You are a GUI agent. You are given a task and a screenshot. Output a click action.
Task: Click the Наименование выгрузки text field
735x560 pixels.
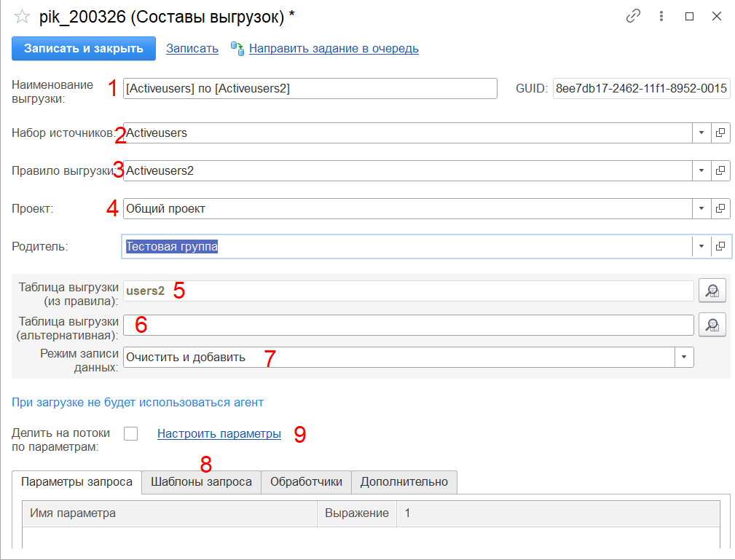(310, 89)
